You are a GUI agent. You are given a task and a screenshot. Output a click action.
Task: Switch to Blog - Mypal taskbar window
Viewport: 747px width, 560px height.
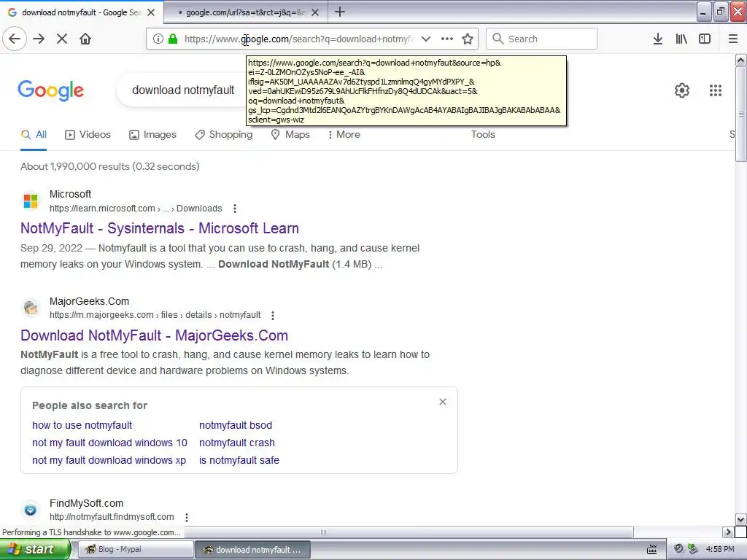[135, 550]
